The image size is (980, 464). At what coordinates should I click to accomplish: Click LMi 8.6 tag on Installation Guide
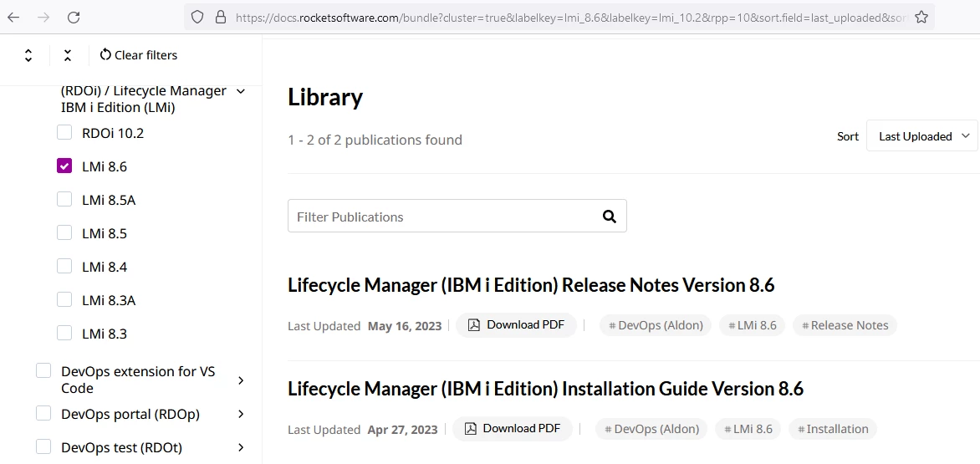[x=748, y=429]
